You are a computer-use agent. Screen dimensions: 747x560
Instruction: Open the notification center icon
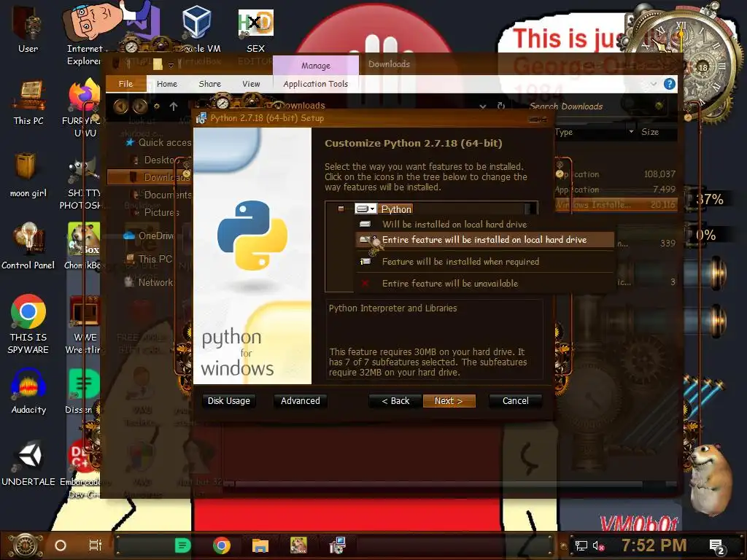click(x=717, y=546)
